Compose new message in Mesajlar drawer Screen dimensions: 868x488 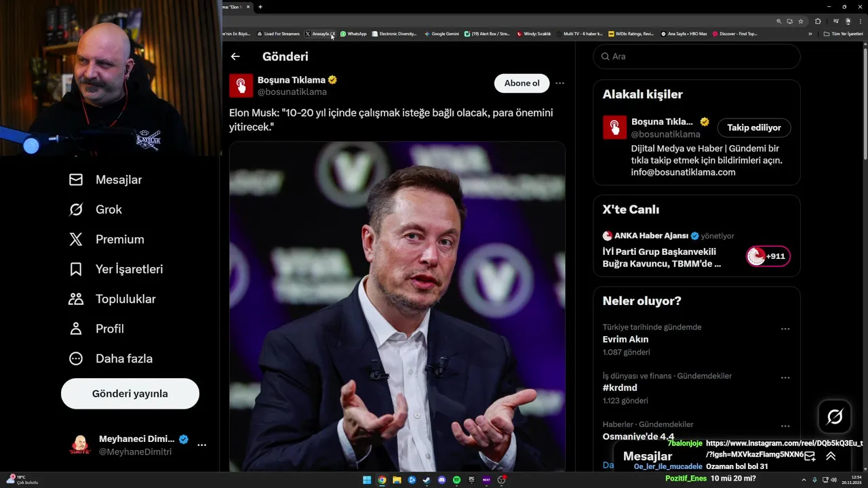tap(810, 456)
